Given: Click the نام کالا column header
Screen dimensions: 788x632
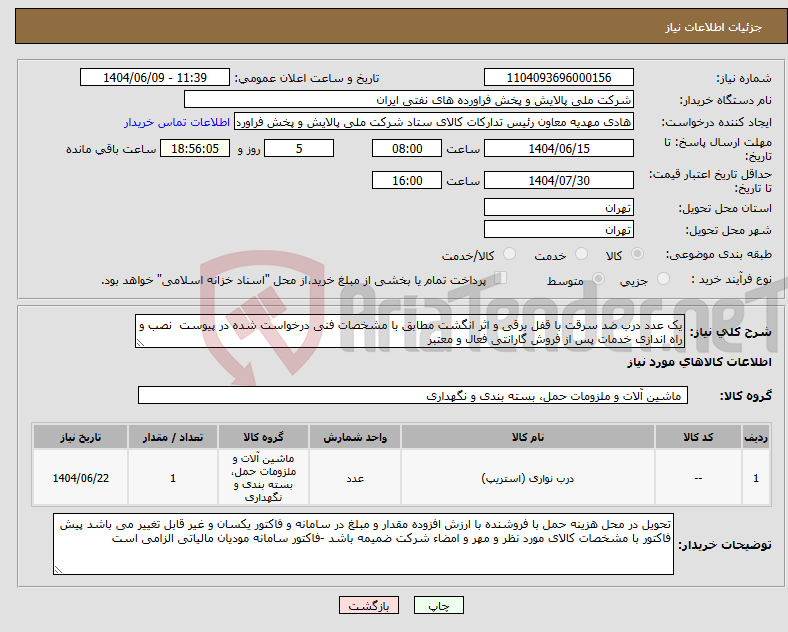Looking at the screenshot, I should (x=528, y=437).
